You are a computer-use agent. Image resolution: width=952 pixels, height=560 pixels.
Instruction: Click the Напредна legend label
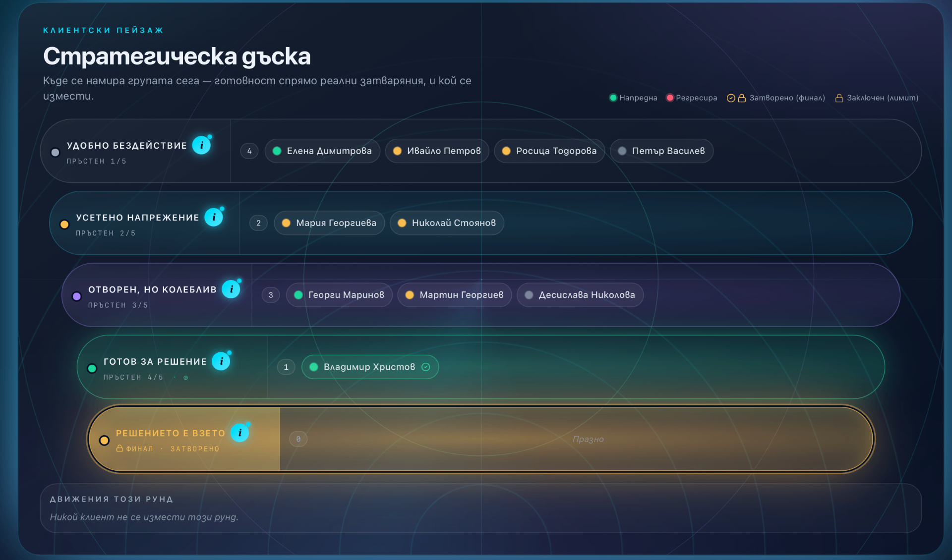(x=638, y=98)
